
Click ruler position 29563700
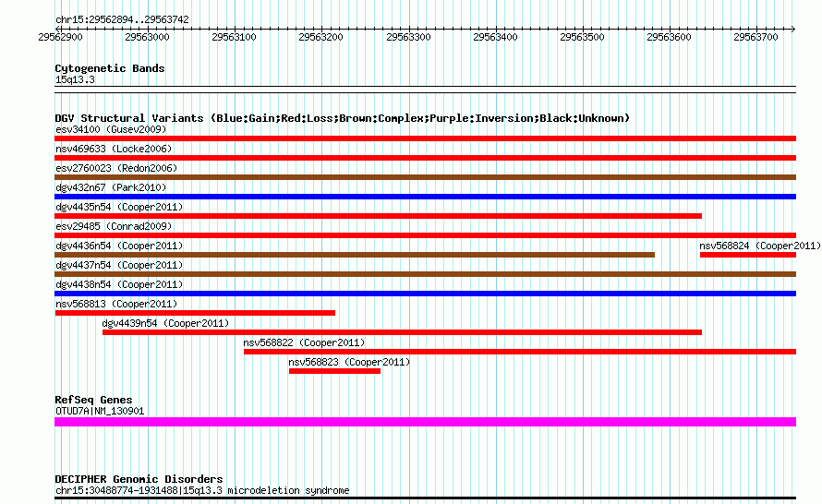(x=756, y=37)
